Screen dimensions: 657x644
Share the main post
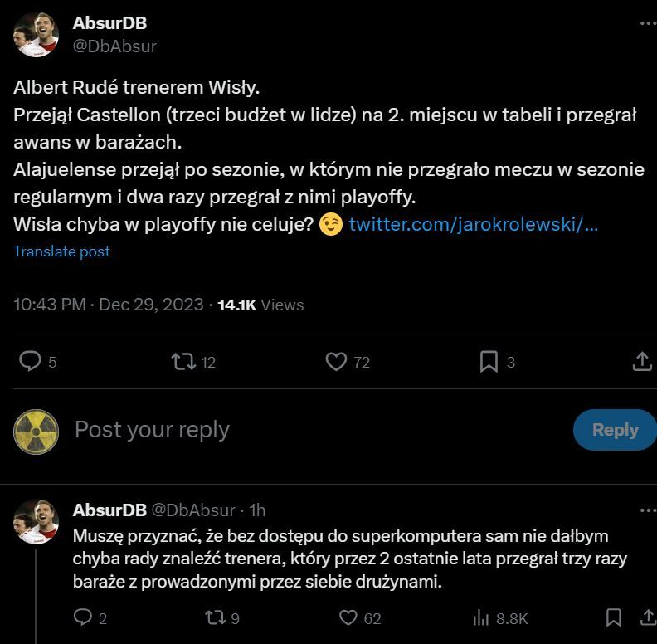641,362
